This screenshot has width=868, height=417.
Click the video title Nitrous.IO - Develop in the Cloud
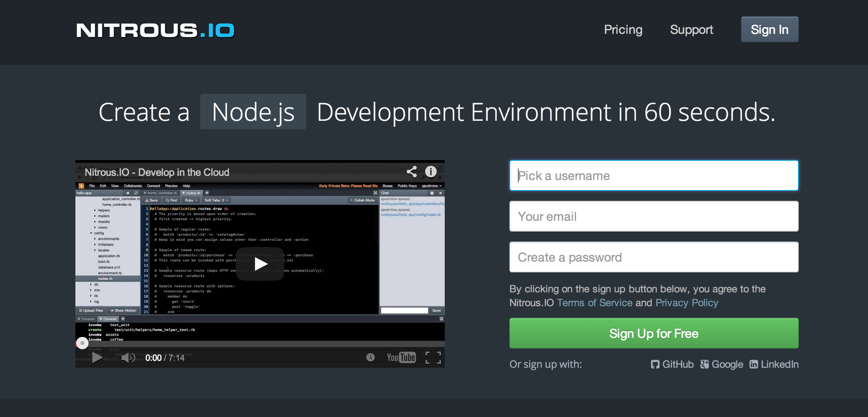(157, 172)
